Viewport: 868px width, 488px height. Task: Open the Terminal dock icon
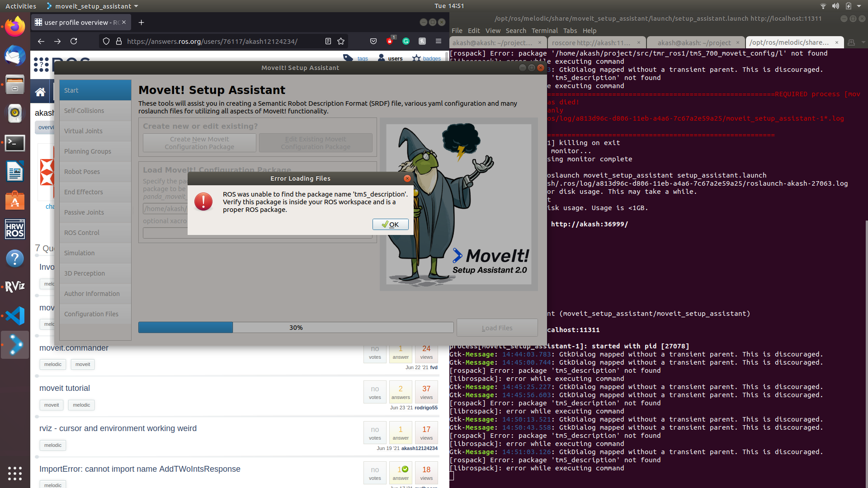(x=15, y=143)
